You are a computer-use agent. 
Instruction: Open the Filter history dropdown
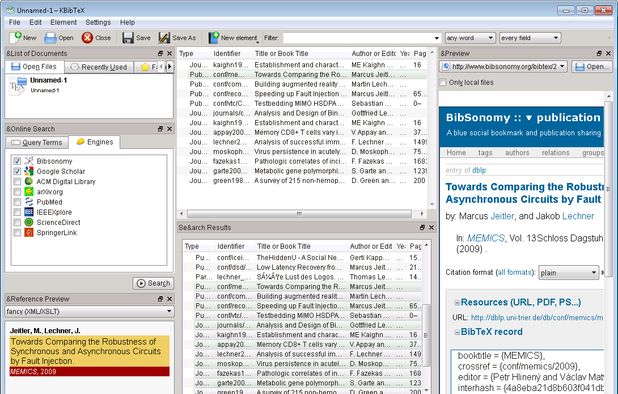(x=436, y=38)
